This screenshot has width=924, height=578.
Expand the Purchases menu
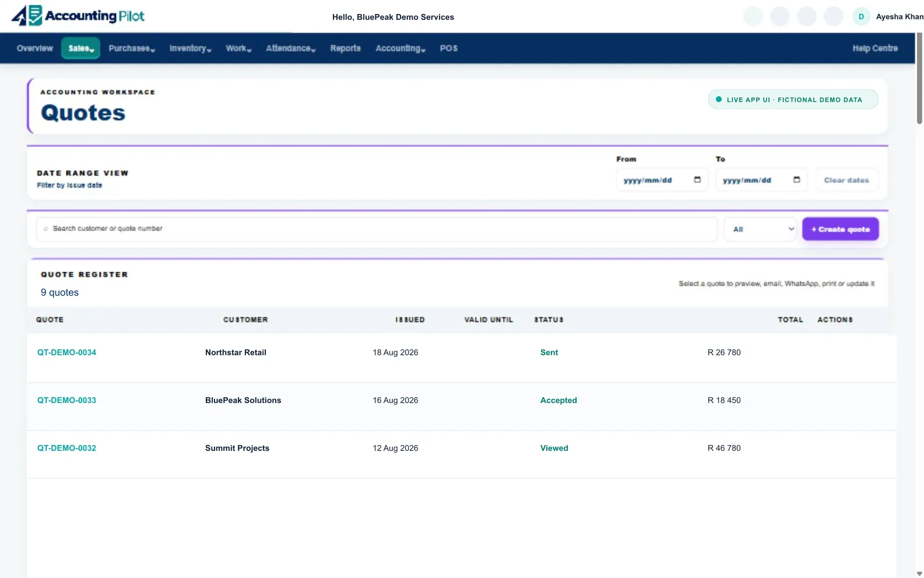point(132,48)
